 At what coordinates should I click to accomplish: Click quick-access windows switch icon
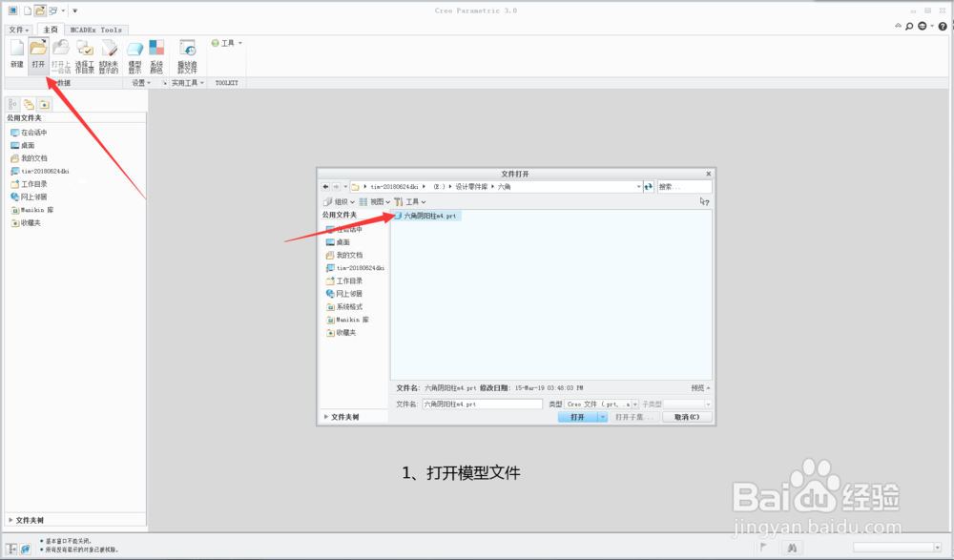point(53,10)
